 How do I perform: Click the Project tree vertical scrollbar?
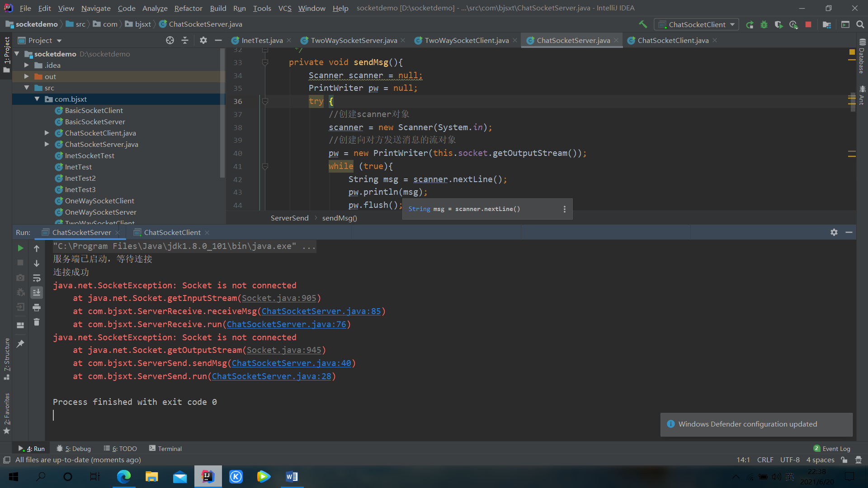222,113
